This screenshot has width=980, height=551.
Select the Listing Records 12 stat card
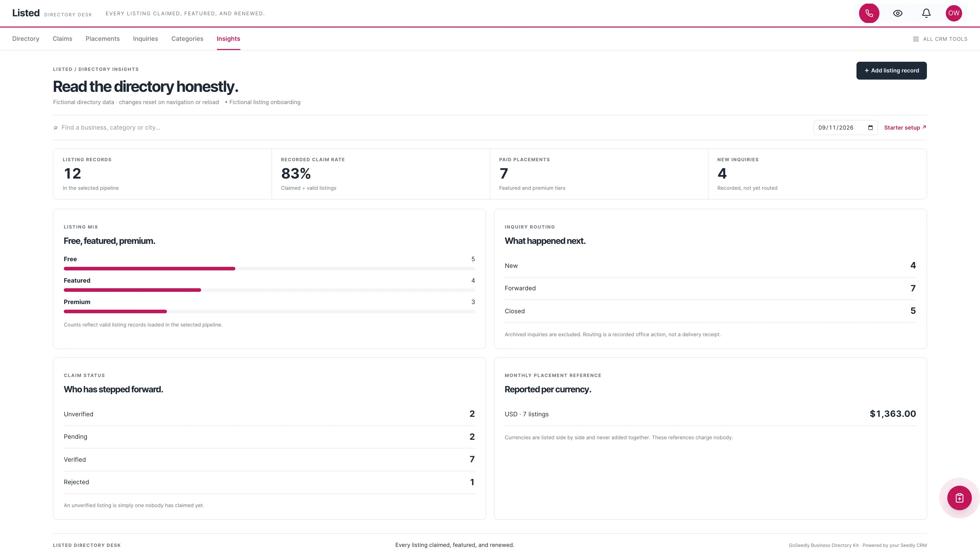163,174
